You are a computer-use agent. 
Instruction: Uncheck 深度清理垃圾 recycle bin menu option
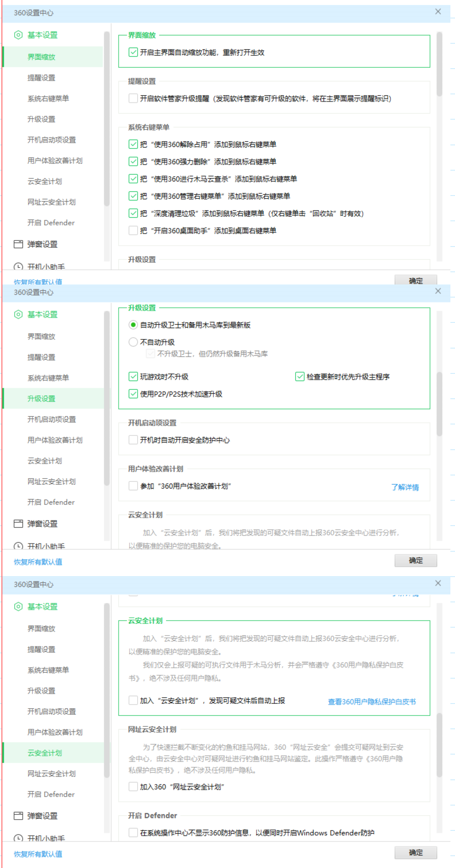click(x=133, y=213)
